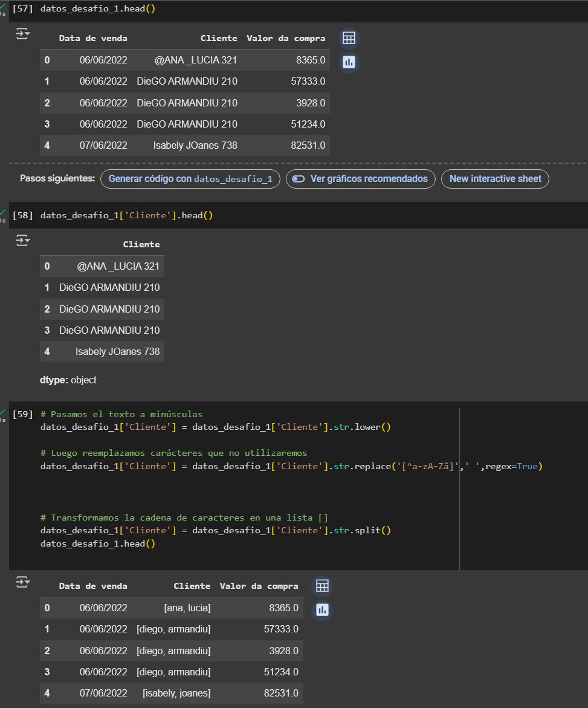This screenshot has width=588, height=708.
Task: Select value 3928.0 in last table
Action: [283, 651]
